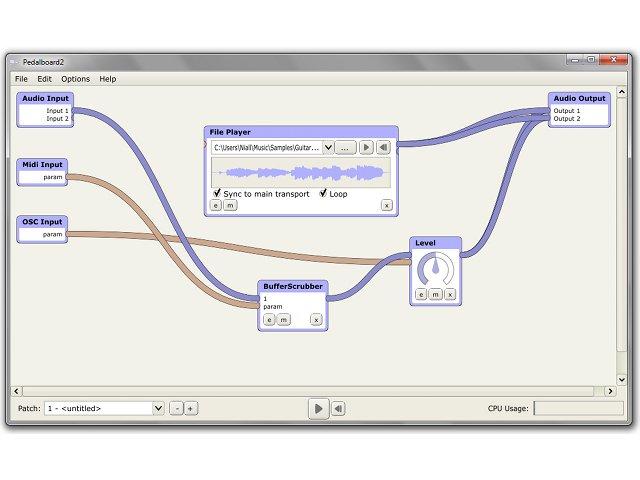Image resolution: width=640 pixels, height=480 pixels.
Task: Open the File menu
Action: pos(21,79)
